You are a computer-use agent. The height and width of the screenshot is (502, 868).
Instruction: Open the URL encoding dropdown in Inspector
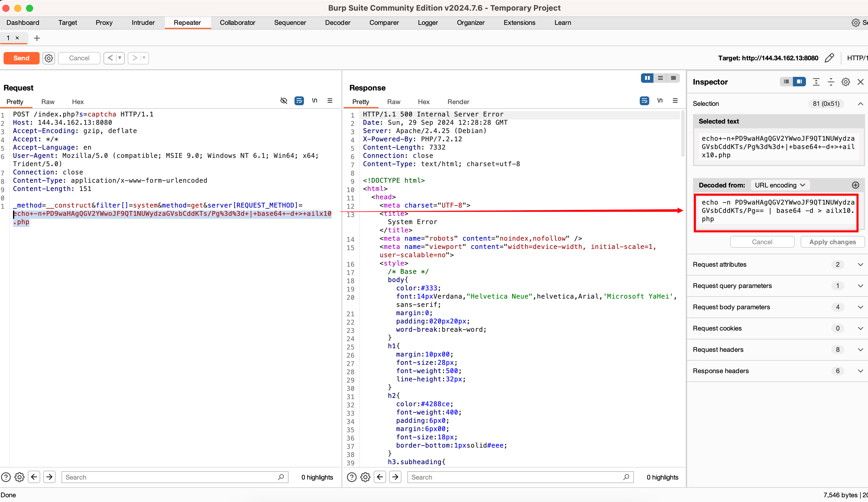coord(780,185)
